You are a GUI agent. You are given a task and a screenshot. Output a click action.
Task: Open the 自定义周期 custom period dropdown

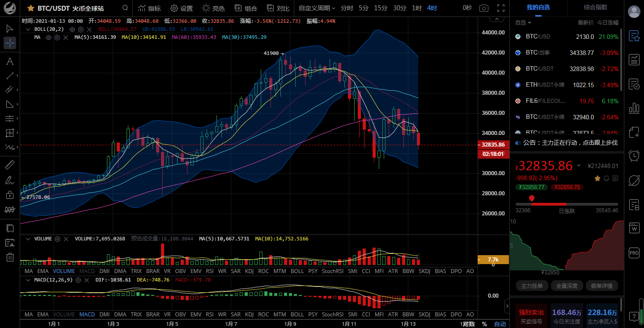click(x=317, y=8)
